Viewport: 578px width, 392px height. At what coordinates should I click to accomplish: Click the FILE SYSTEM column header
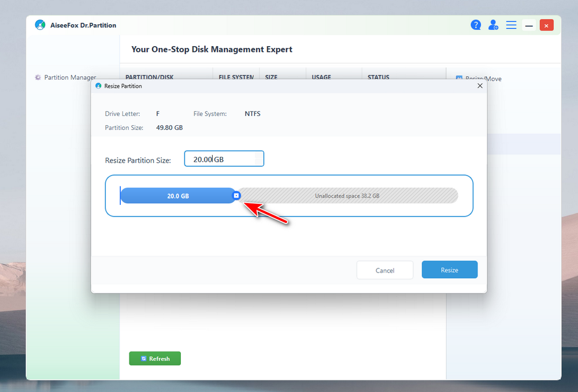click(236, 77)
